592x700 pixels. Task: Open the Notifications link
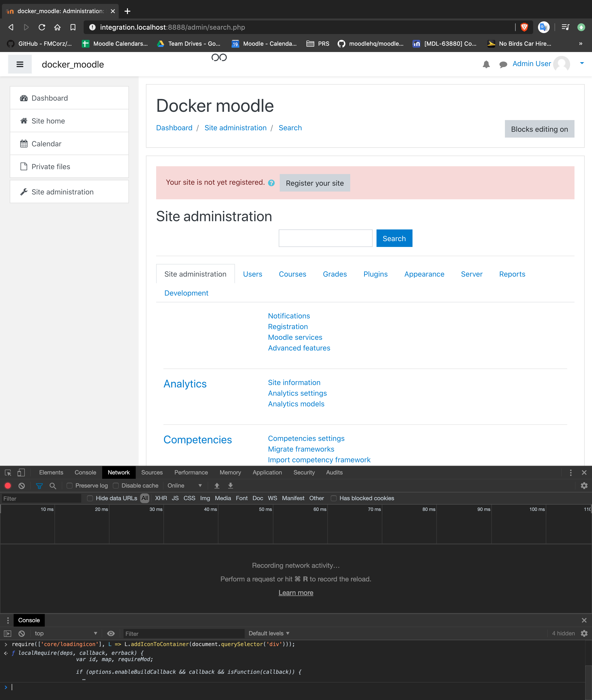point(289,316)
